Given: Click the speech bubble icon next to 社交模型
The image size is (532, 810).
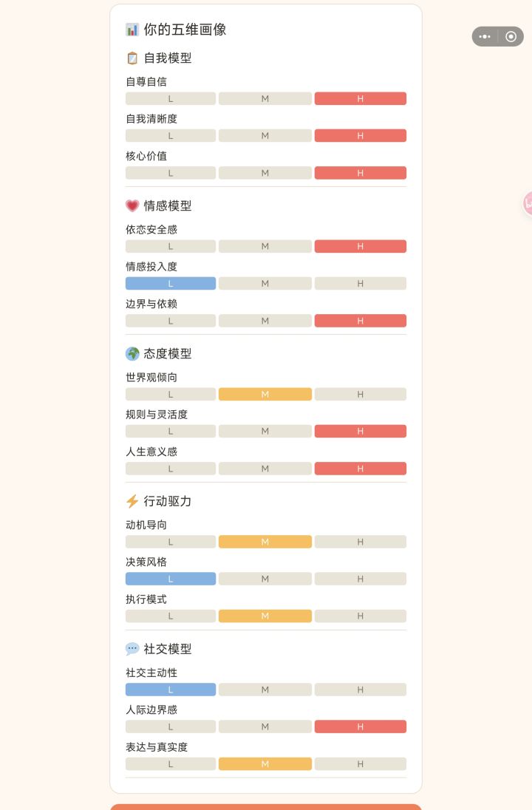Looking at the screenshot, I should (x=132, y=649).
